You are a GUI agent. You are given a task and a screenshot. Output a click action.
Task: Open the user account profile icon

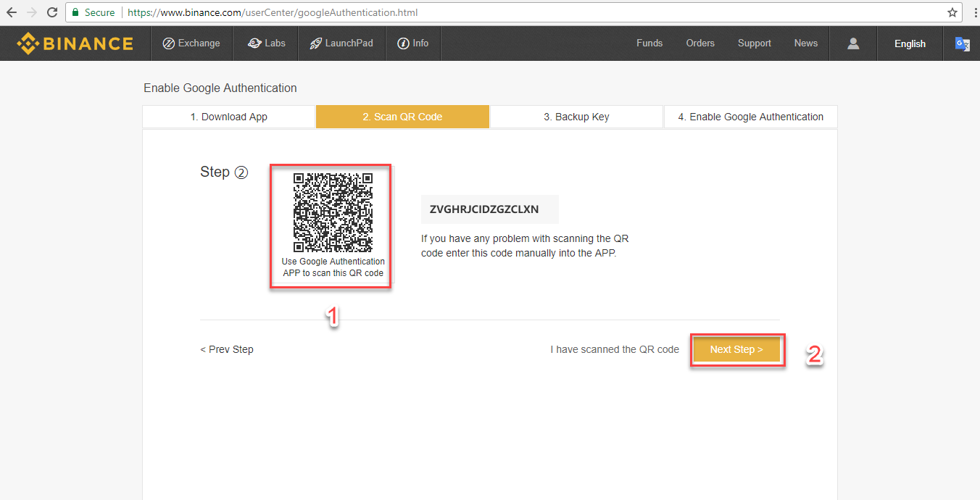[x=853, y=43]
